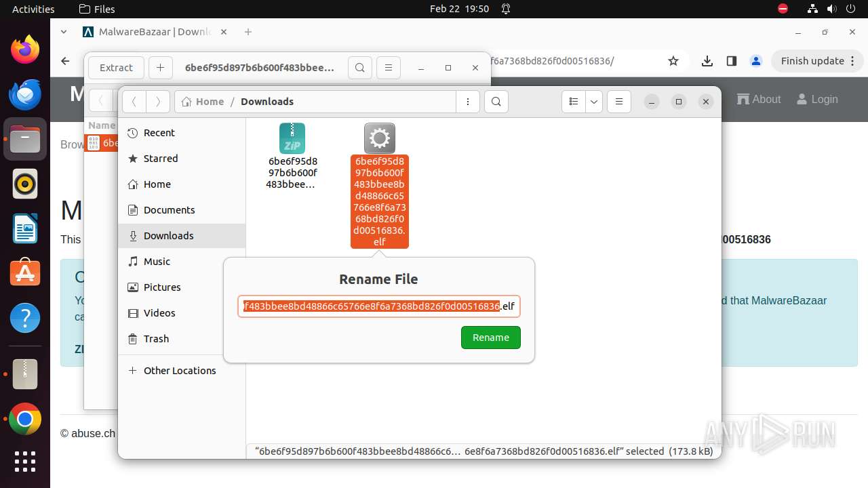This screenshot has width=868, height=488.
Task: Open the Activities overview
Action: (x=33, y=9)
